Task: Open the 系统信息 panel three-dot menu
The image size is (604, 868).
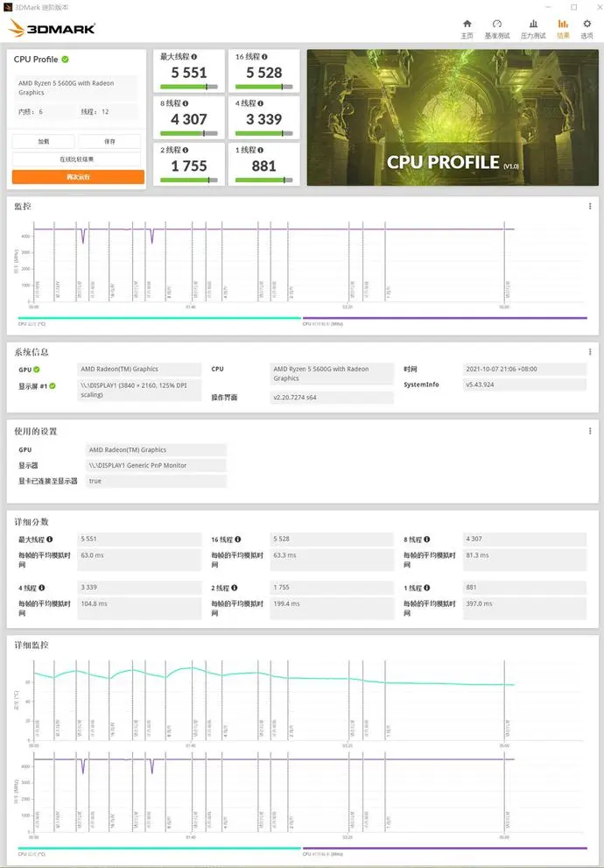Action: (x=590, y=351)
